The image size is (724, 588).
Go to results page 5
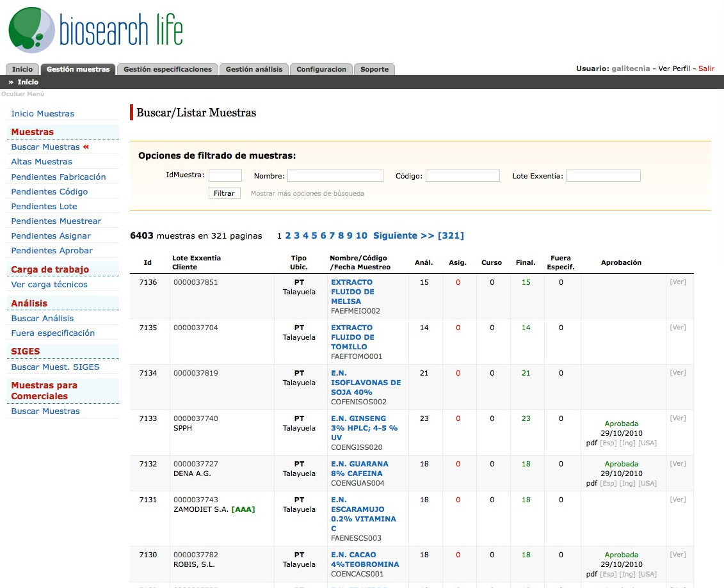pyautogui.click(x=314, y=235)
